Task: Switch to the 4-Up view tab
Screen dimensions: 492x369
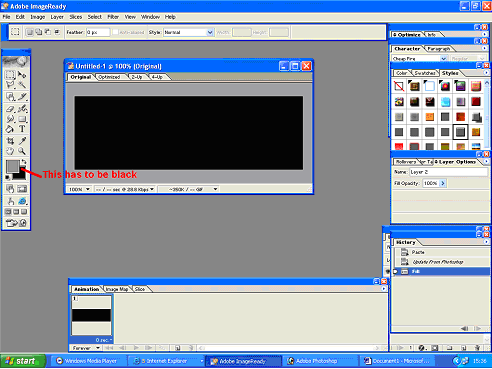Action: click(x=157, y=77)
